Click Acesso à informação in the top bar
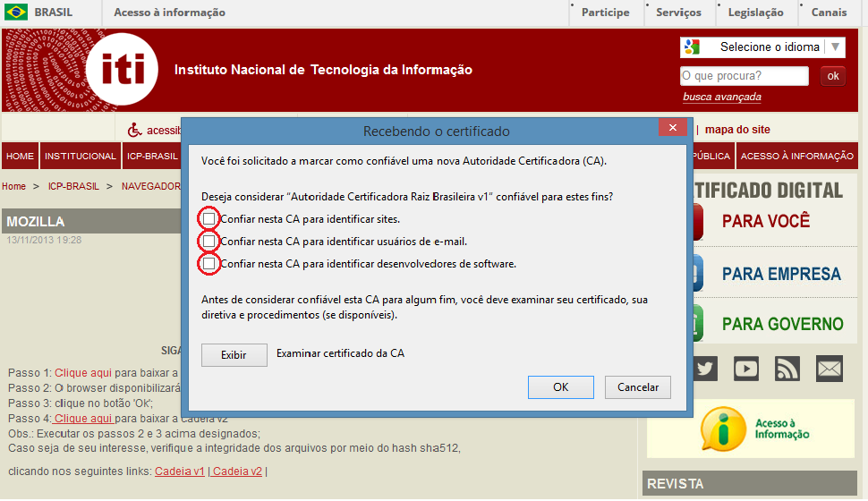The width and height of the screenshot is (868, 501). pyautogui.click(x=169, y=13)
